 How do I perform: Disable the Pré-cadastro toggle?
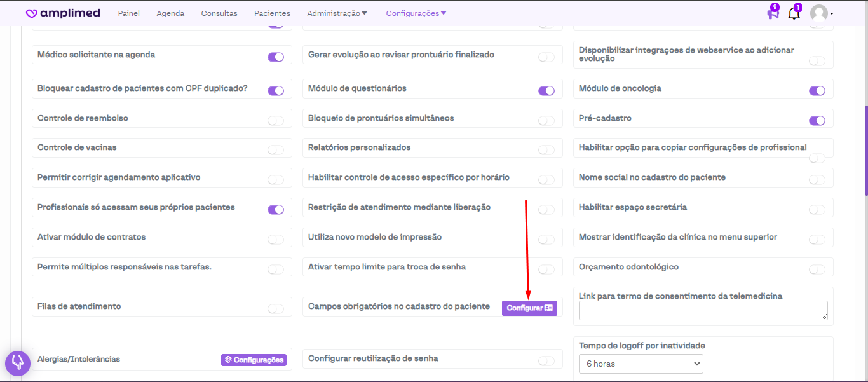pos(817,121)
